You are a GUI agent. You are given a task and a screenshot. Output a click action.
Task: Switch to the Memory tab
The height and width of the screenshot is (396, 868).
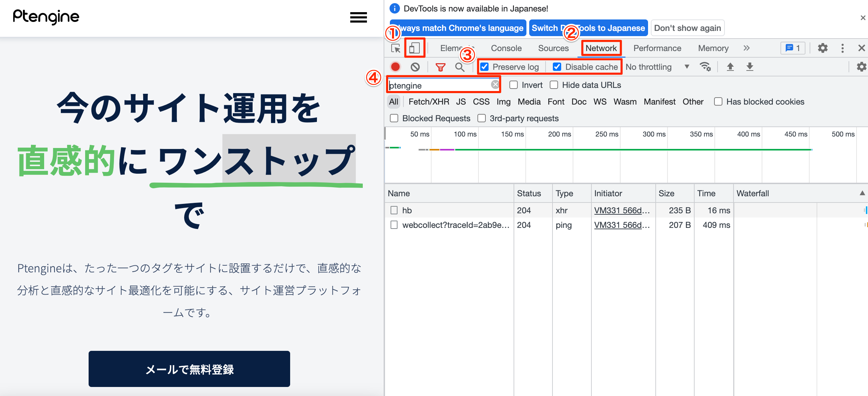tap(713, 48)
